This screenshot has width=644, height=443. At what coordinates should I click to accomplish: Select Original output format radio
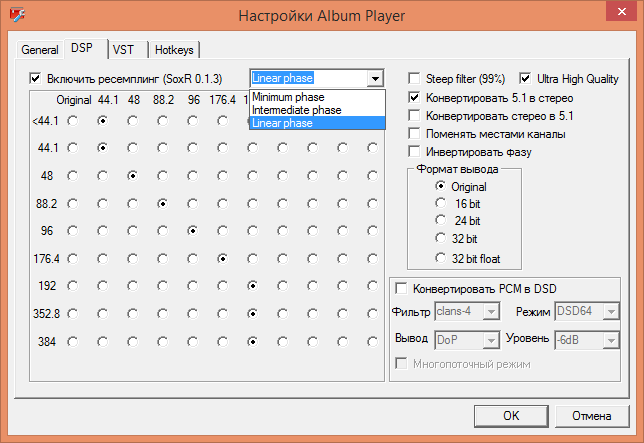point(440,186)
